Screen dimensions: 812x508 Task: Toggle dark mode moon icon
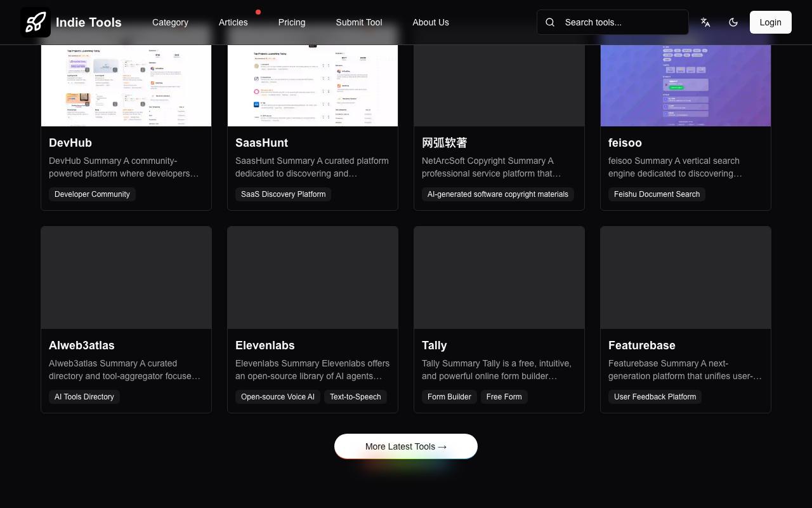pyautogui.click(x=733, y=22)
